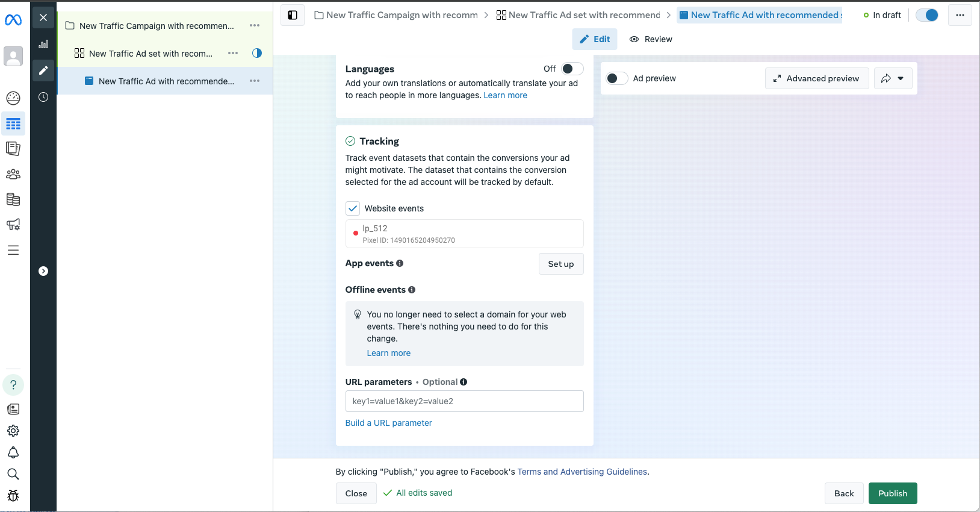Open Build a URL parameter link

[388, 423]
